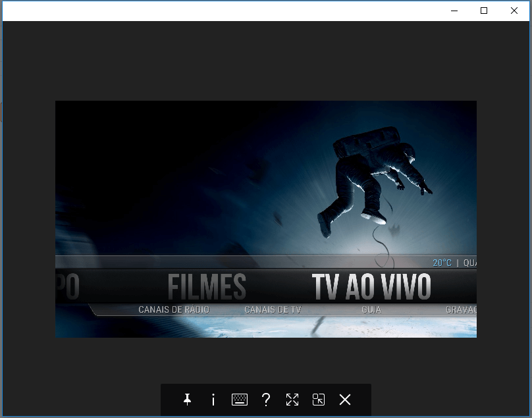
Task: Open help via question mark icon
Action: (x=266, y=400)
